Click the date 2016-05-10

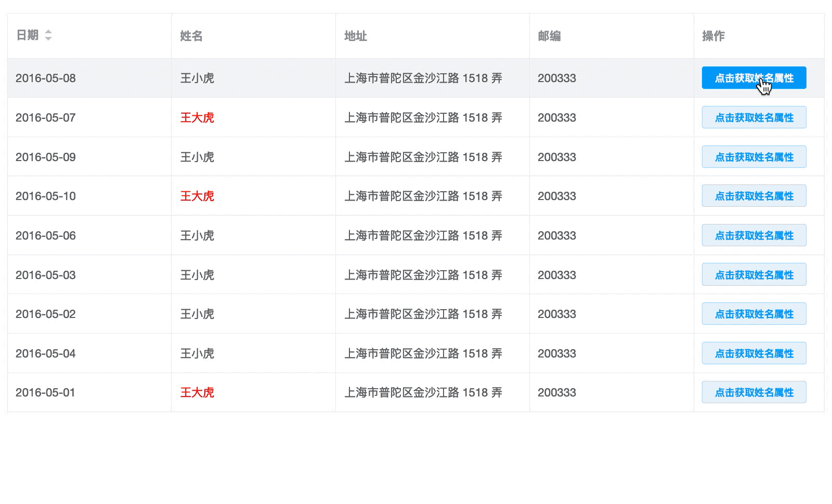coord(46,196)
